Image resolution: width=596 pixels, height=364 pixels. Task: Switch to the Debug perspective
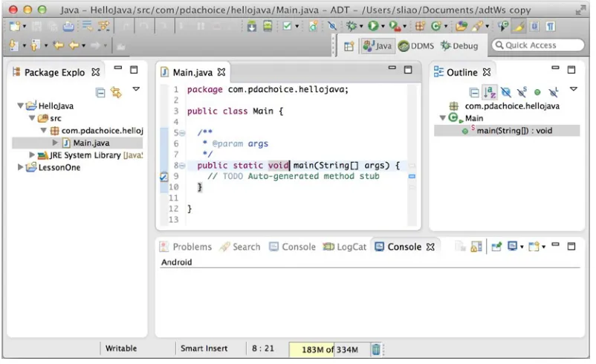point(459,46)
